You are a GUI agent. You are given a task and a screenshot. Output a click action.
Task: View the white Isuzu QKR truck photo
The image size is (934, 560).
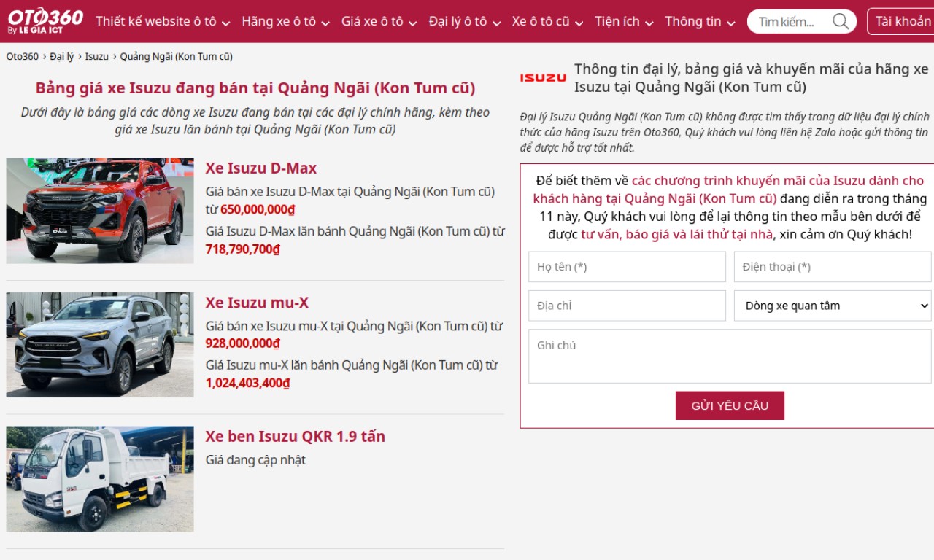(100, 479)
